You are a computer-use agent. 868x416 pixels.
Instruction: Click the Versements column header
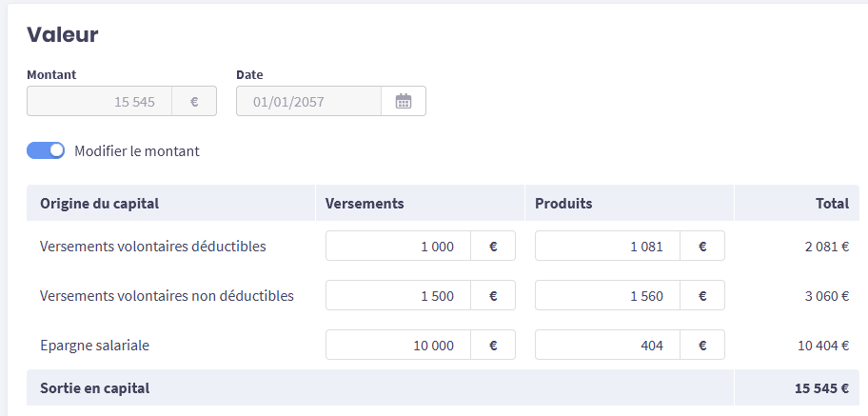point(365,203)
